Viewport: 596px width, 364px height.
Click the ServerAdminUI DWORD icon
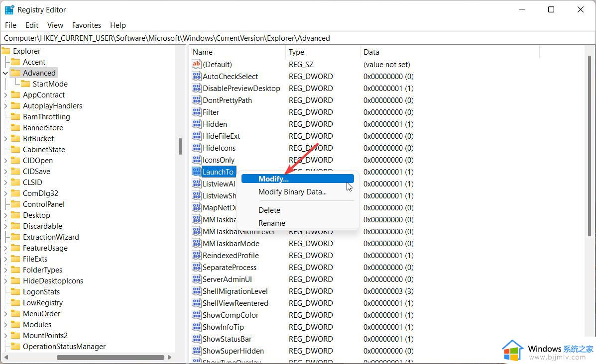pos(197,279)
